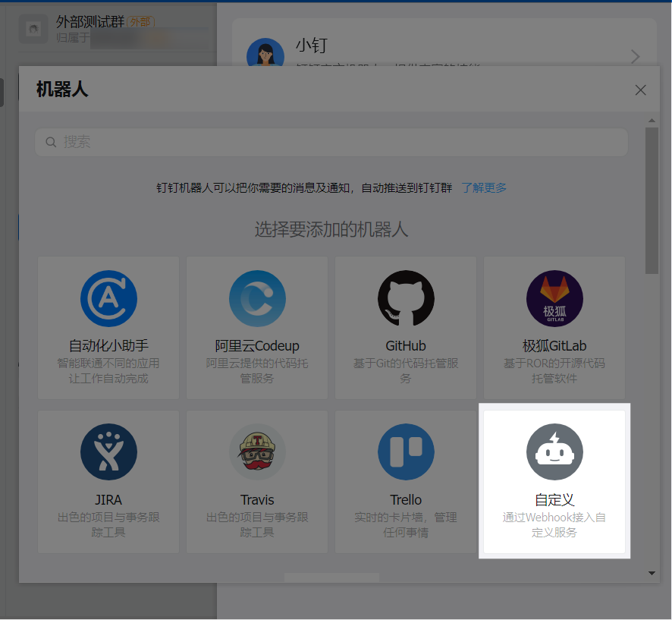This screenshot has width=672, height=620.
Task: Click the robot list scrollbar thumb
Action: [x=652, y=200]
